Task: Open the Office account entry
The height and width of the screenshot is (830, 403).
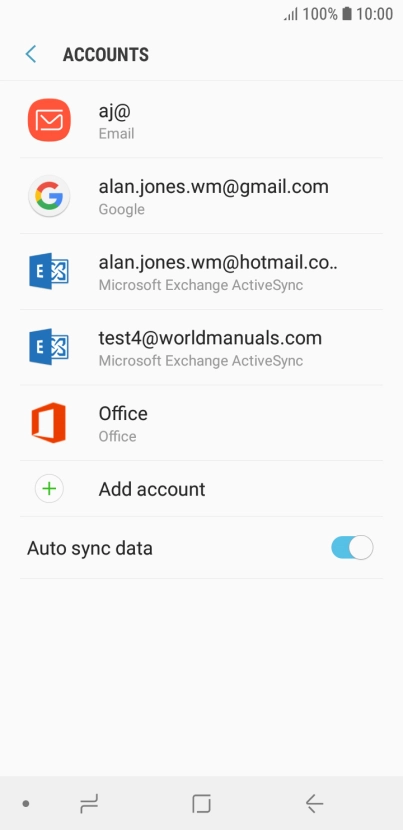Action: [x=201, y=423]
